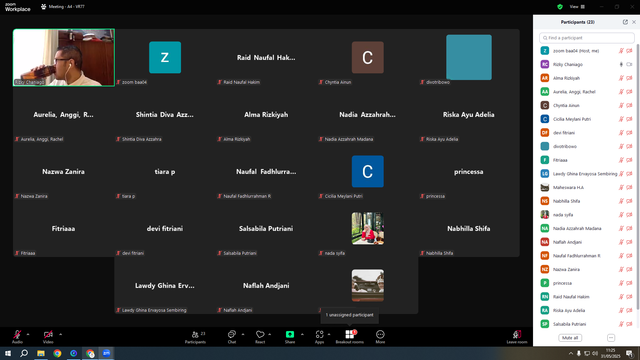Open the Apps toolbar button

pos(319,337)
